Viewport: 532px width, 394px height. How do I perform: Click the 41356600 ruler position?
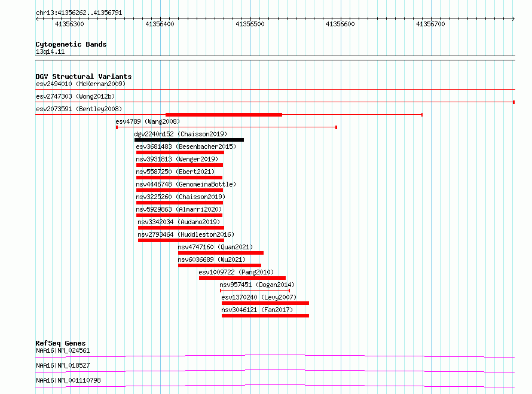[340, 24]
